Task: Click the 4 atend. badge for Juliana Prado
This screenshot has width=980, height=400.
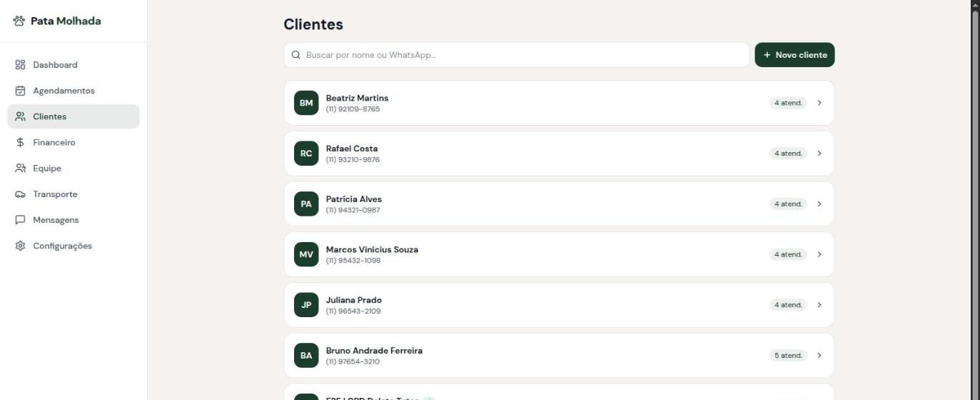Action: pos(788,305)
